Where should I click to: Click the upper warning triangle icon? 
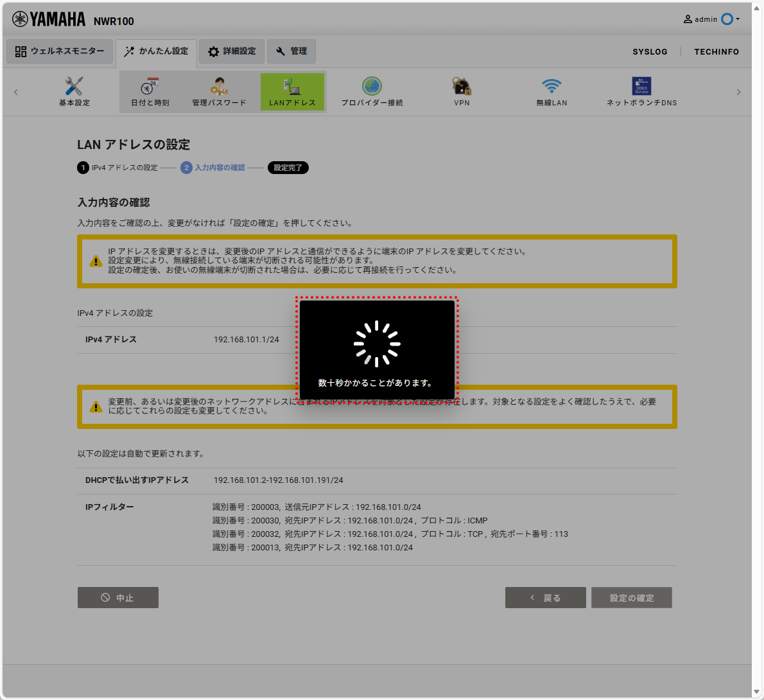[96, 261]
